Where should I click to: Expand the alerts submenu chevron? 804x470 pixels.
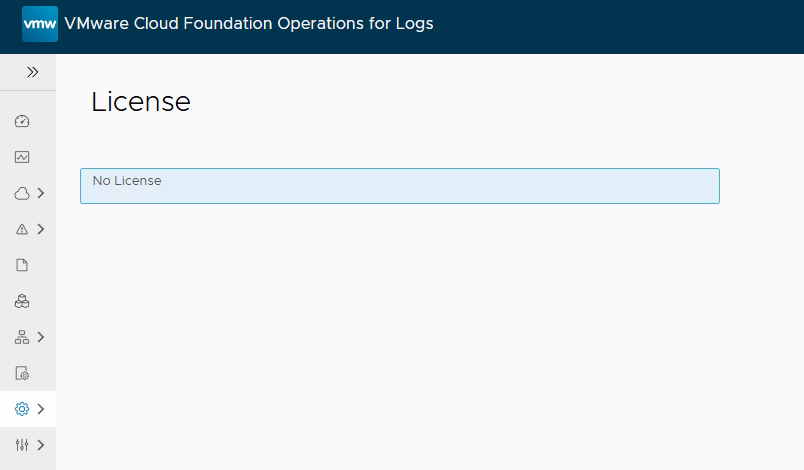(41, 229)
